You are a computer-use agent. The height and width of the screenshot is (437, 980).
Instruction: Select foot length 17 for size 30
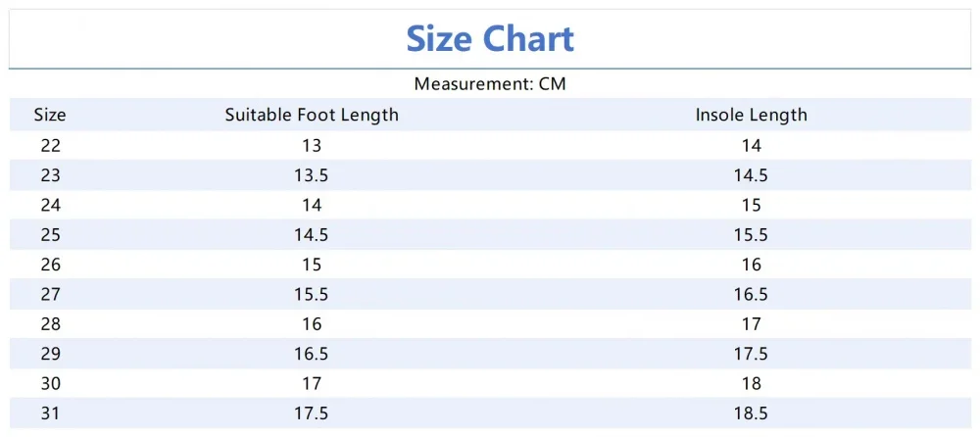[x=312, y=383]
